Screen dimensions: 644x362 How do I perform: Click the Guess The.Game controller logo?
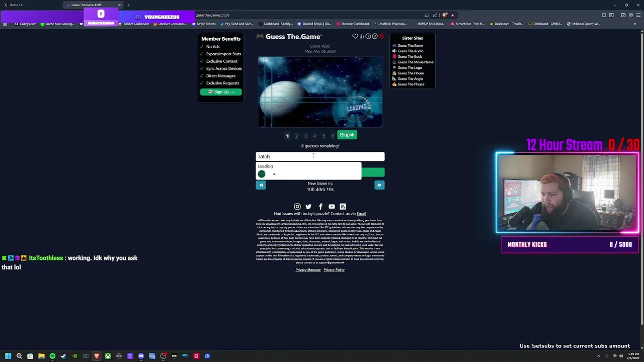pyautogui.click(x=260, y=37)
